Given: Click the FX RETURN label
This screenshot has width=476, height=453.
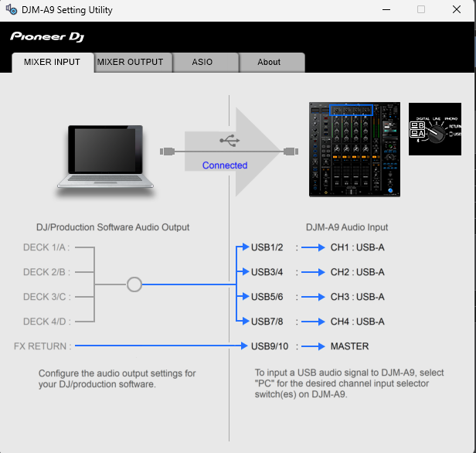Looking at the screenshot, I should click(42, 346).
